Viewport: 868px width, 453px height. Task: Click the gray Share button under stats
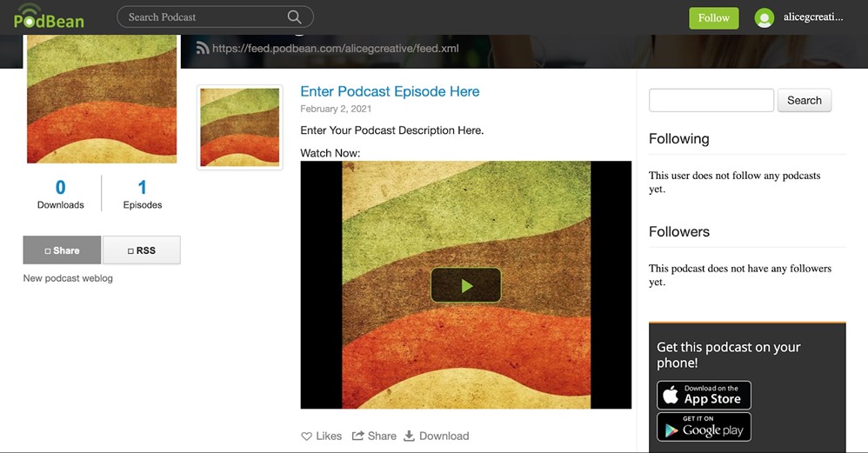click(x=62, y=250)
